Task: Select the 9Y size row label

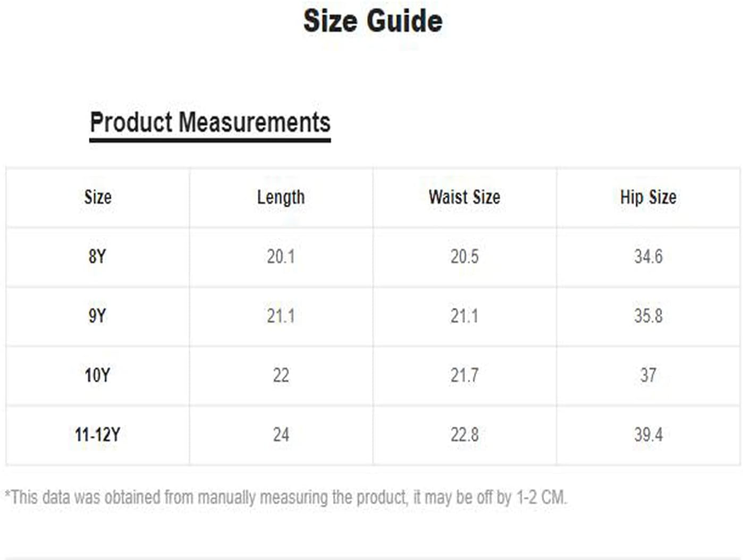Action: click(x=97, y=316)
